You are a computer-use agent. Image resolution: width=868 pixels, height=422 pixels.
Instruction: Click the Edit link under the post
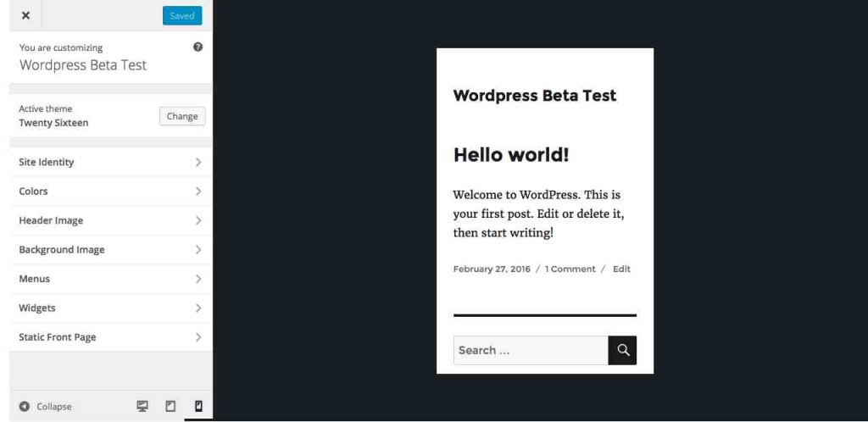pos(621,269)
